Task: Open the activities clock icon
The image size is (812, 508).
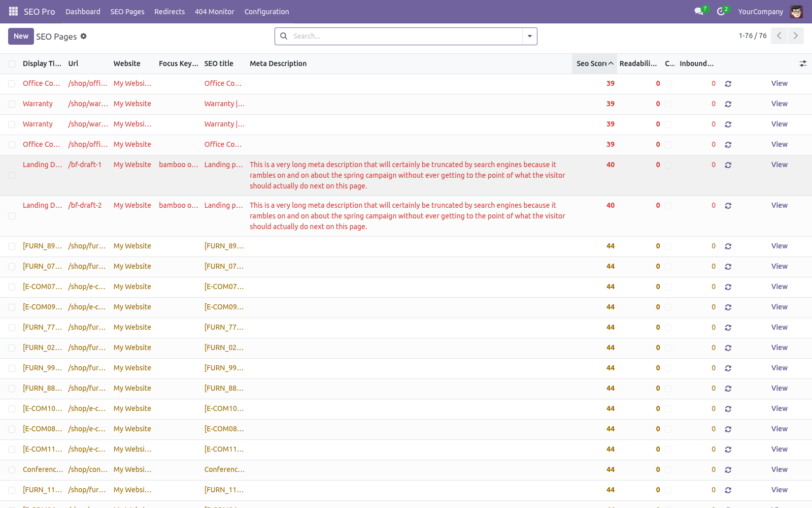Action: pos(721,11)
